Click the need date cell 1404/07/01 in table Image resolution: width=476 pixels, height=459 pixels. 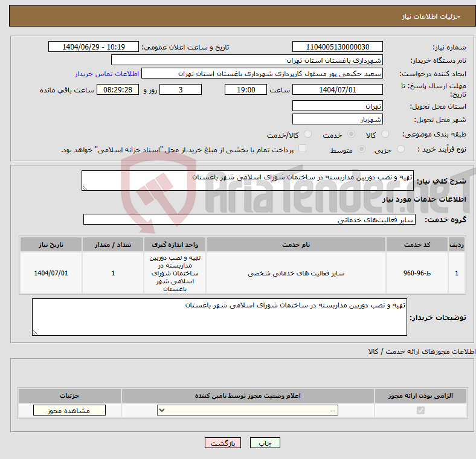point(51,273)
